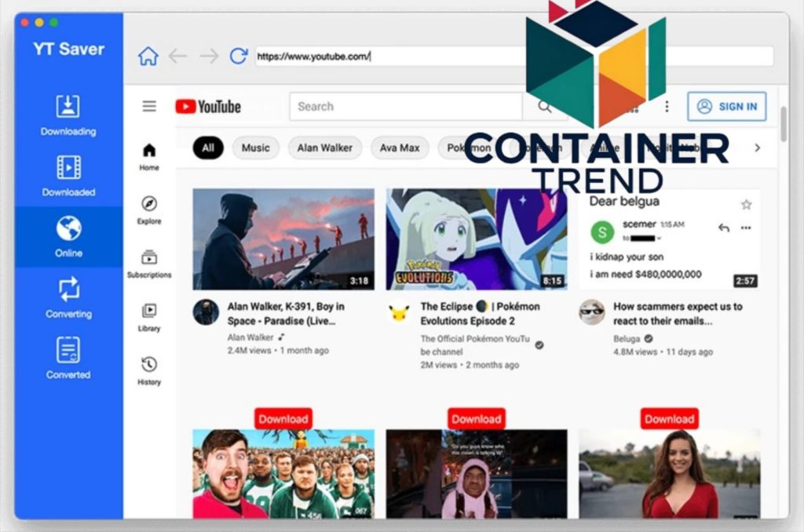
Task: Open the YouTube hamburger menu
Action: tap(149, 106)
